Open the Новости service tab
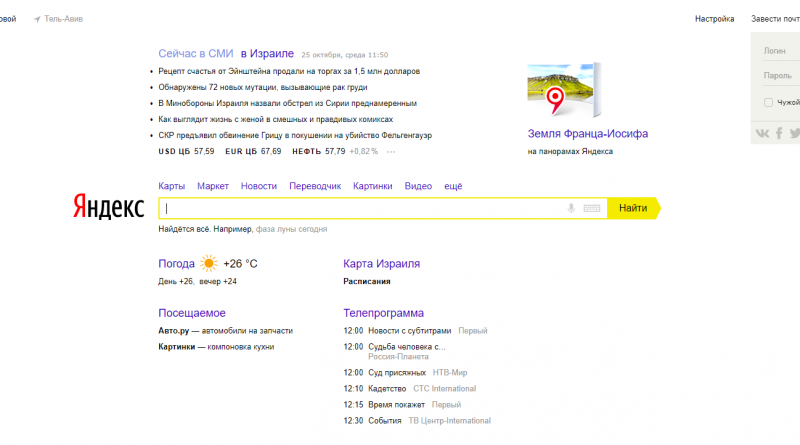 259,186
